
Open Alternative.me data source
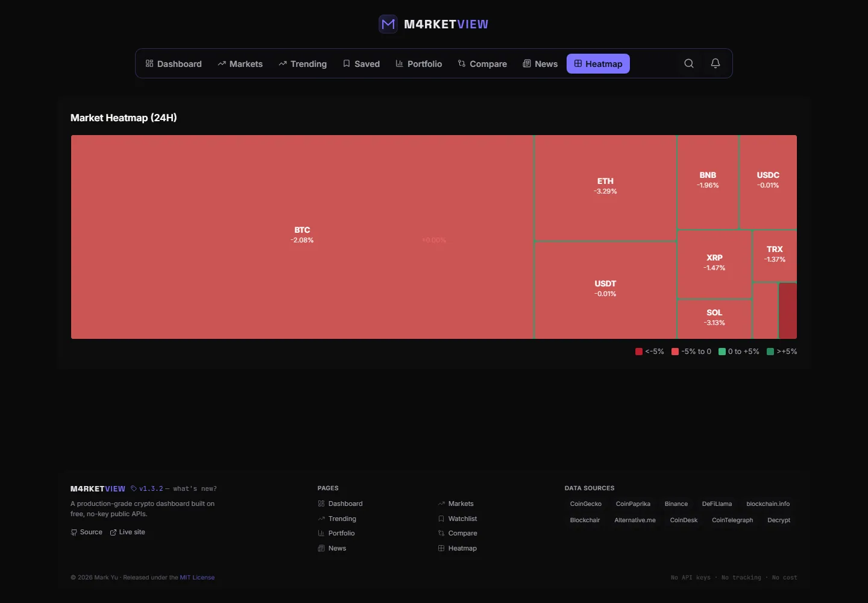[635, 520]
